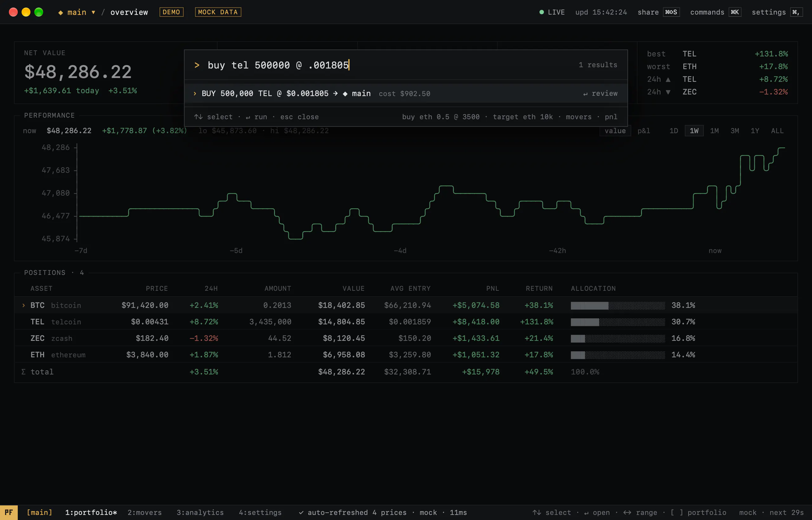Viewport: 812px width, 520px height.
Task: Sort by the PRICE column header
Action: (157, 289)
